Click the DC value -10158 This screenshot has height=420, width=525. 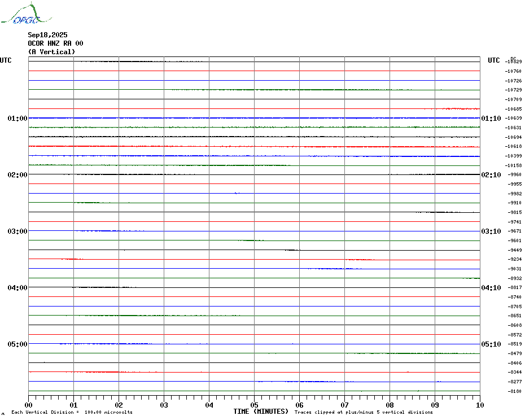[x=513, y=165]
